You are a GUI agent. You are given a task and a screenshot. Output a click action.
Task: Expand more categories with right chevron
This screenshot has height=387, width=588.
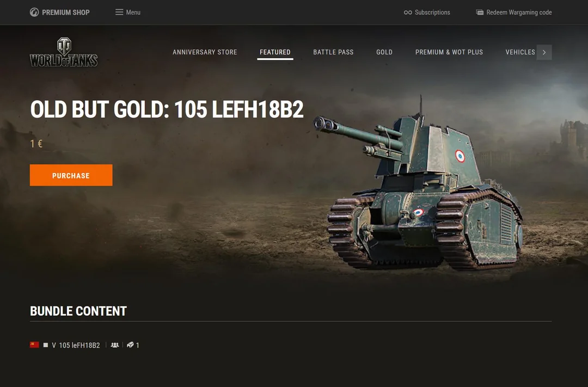tap(544, 52)
